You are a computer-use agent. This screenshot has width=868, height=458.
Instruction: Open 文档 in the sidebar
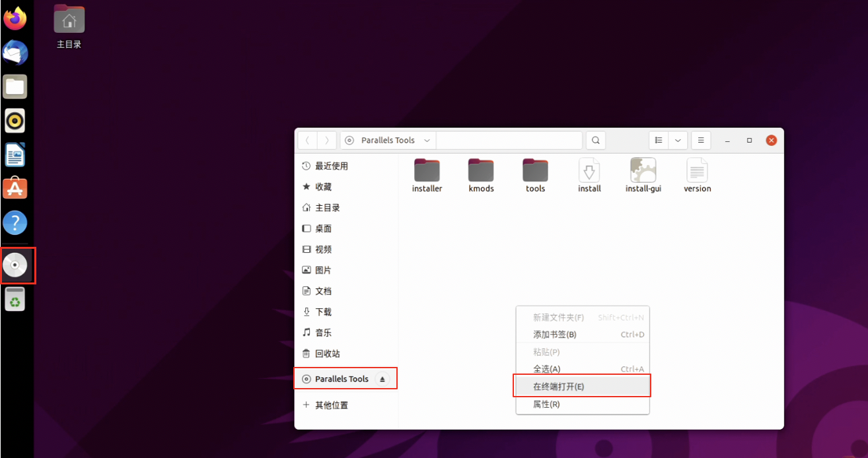(346, 290)
